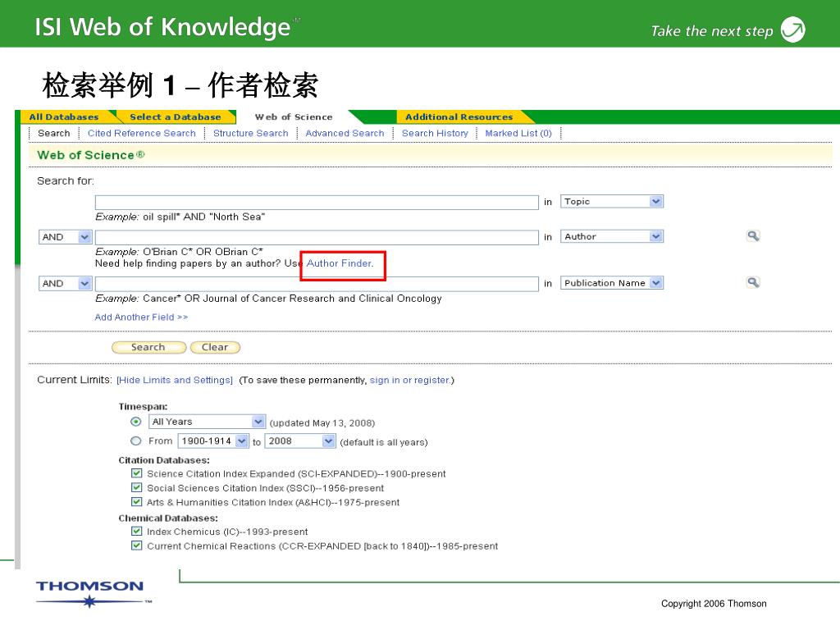Viewport: 840px width, 630px height.
Task: Toggle the Index Chemicus checkbox
Action: tap(137, 532)
